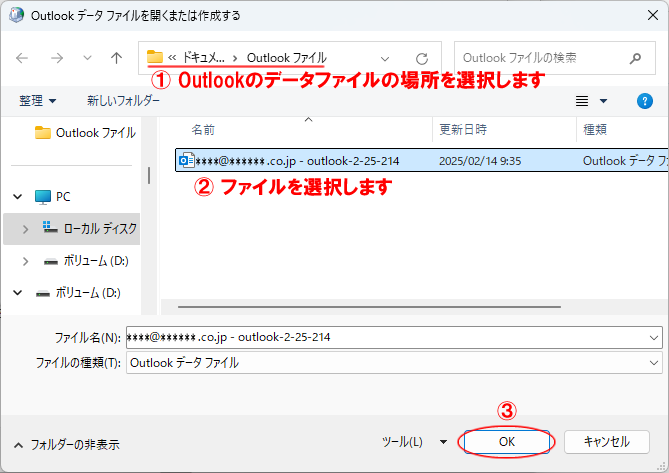This screenshot has height=473, width=669.
Task: Select Outlook ファイル in the navigation pane
Action: [85, 133]
